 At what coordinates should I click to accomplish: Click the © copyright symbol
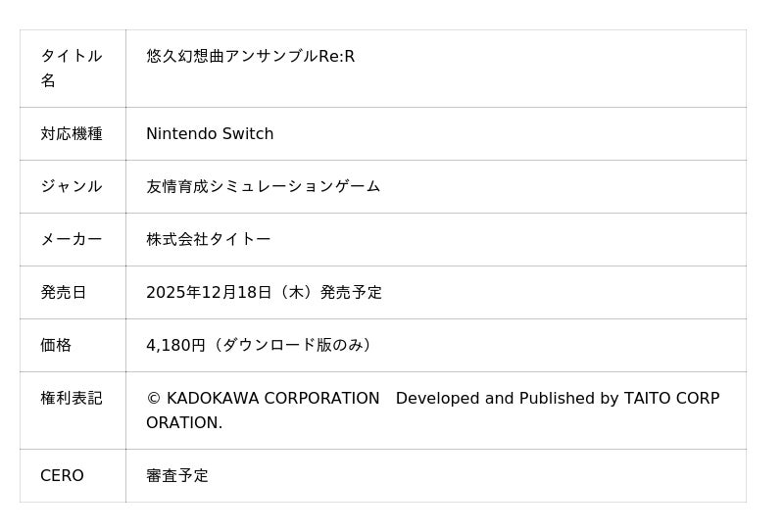153,399
